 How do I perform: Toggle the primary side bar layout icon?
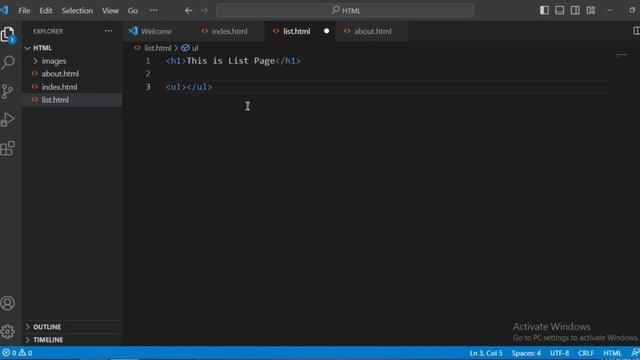coord(544,10)
